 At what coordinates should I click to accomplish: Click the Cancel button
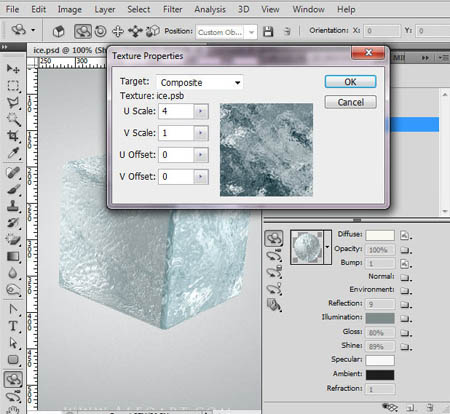(x=350, y=102)
